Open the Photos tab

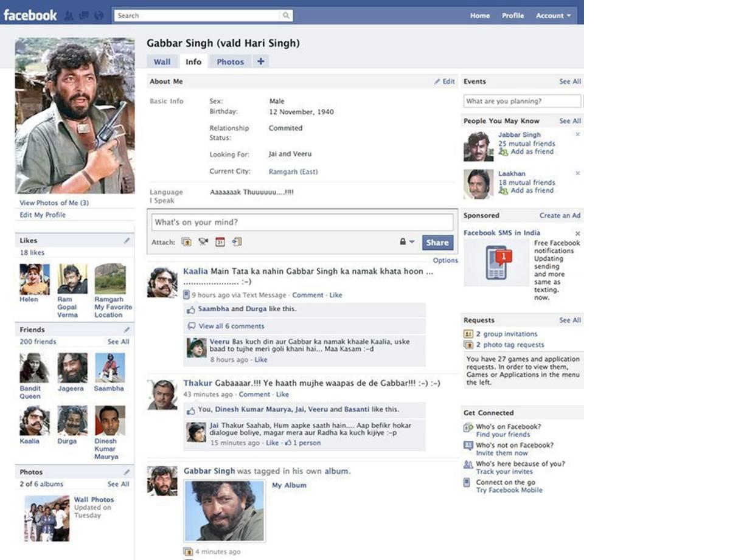230,61
